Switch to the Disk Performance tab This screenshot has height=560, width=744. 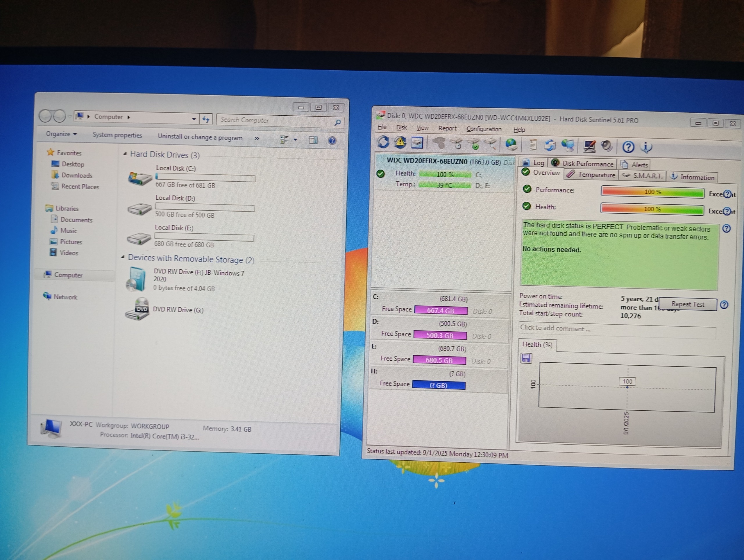pos(582,163)
